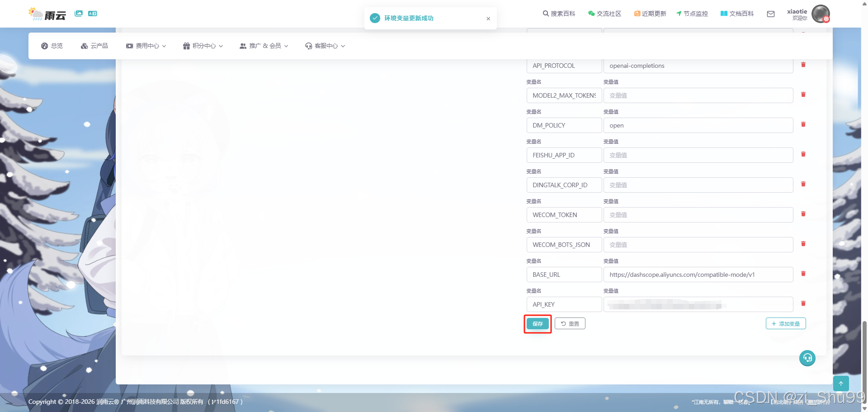Viewport: 868px width, 412px height.
Task: Delete the API_KEY variable row
Action: (x=803, y=303)
